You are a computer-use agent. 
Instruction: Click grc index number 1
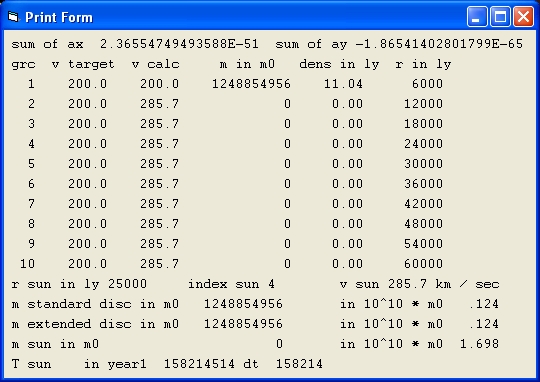[x=31, y=84]
